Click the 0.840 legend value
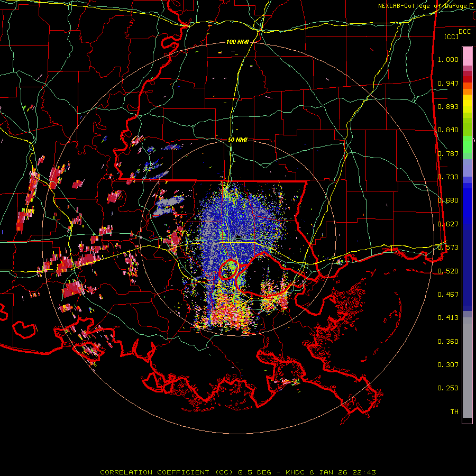The width and height of the screenshot is (476, 476). 448,130
